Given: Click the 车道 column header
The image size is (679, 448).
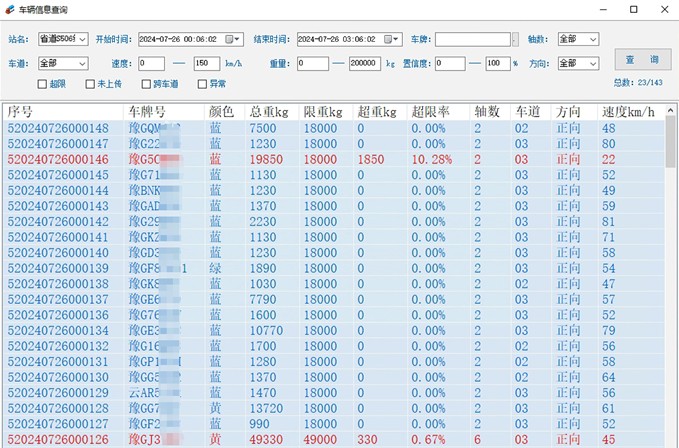Looking at the screenshot, I should [531, 112].
